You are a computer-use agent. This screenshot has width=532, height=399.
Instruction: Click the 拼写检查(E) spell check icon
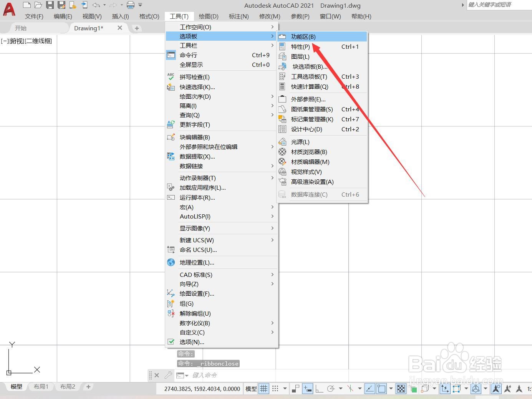coord(171,77)
